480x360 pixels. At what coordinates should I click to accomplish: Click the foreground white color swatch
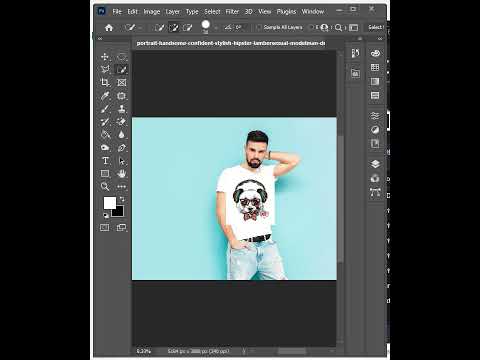click(x=109, y=202)
